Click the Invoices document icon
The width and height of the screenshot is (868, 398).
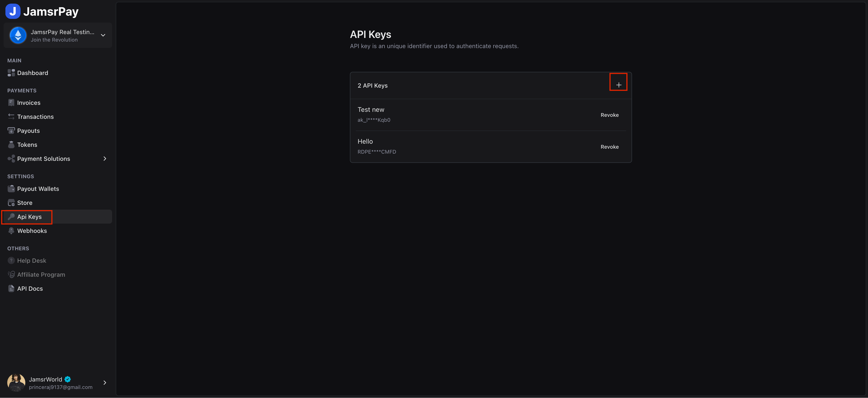[11, 103]
